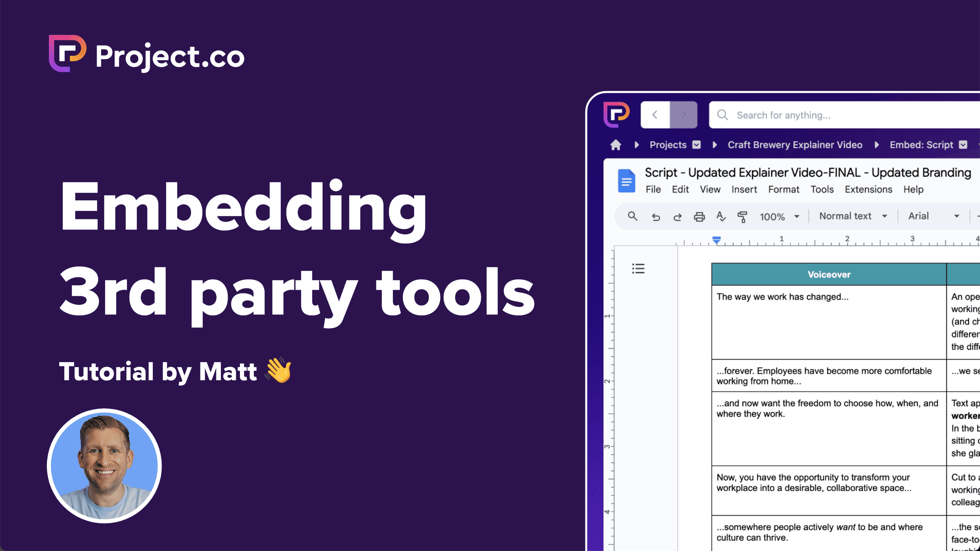The height and width of the screenshot is (551, 980).
Task: Click the Google Docs document icon
Action: [x=626, y=181]
